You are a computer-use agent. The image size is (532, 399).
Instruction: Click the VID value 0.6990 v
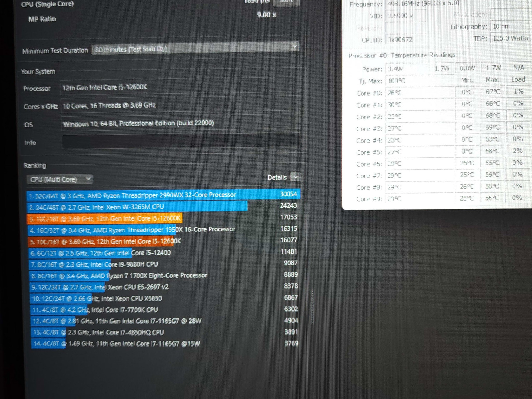click(x=400, y=16)
